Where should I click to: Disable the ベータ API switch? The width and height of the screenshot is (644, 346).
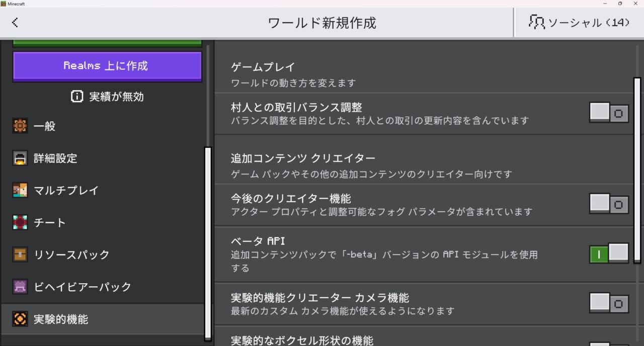pos(609,253)
